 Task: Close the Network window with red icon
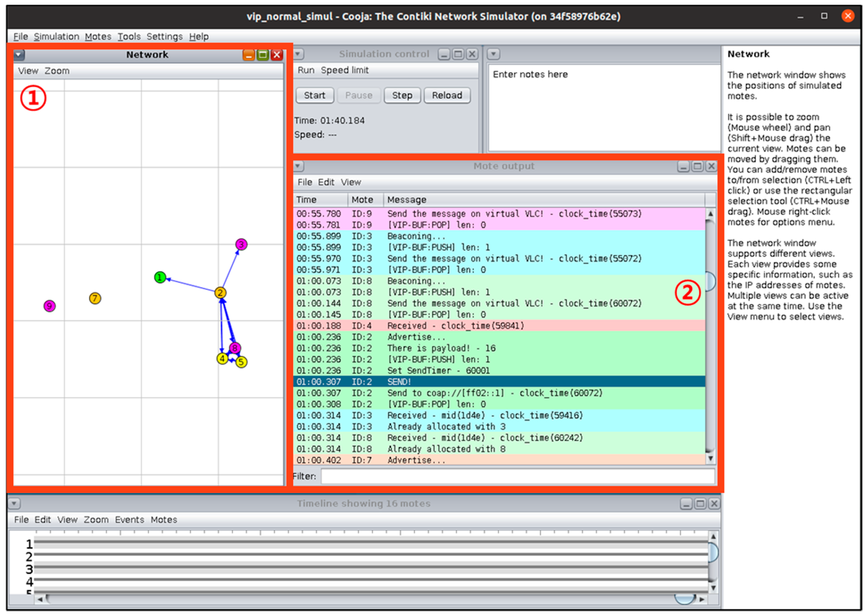pos(277,55)
